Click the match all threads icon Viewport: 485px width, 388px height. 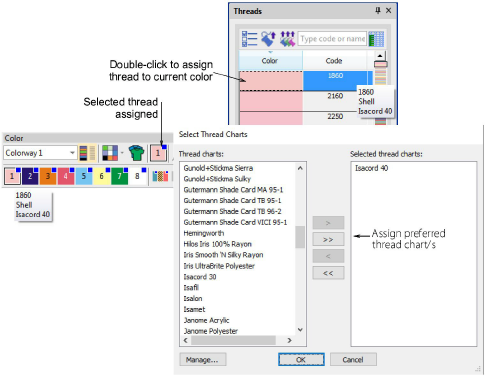287,39
